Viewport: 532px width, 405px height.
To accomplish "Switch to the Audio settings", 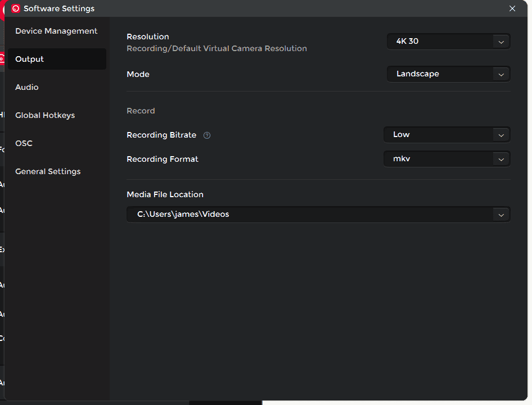I will point(27,87).
